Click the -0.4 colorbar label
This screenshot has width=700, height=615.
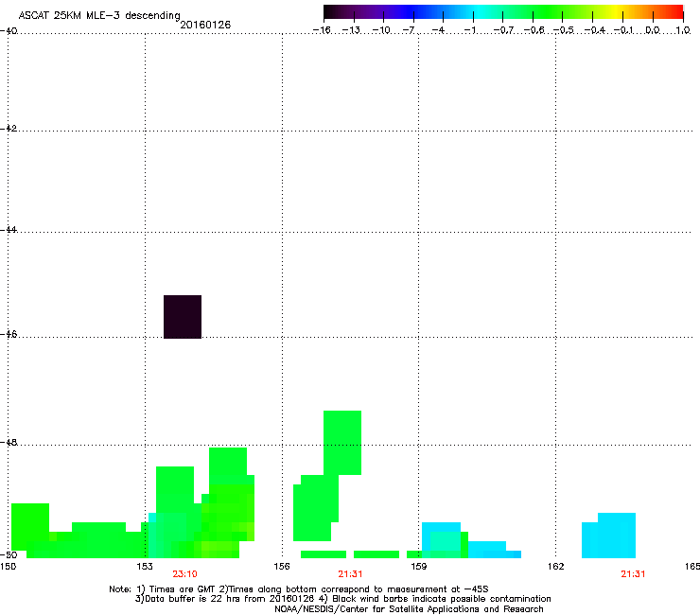click(595, 30)
